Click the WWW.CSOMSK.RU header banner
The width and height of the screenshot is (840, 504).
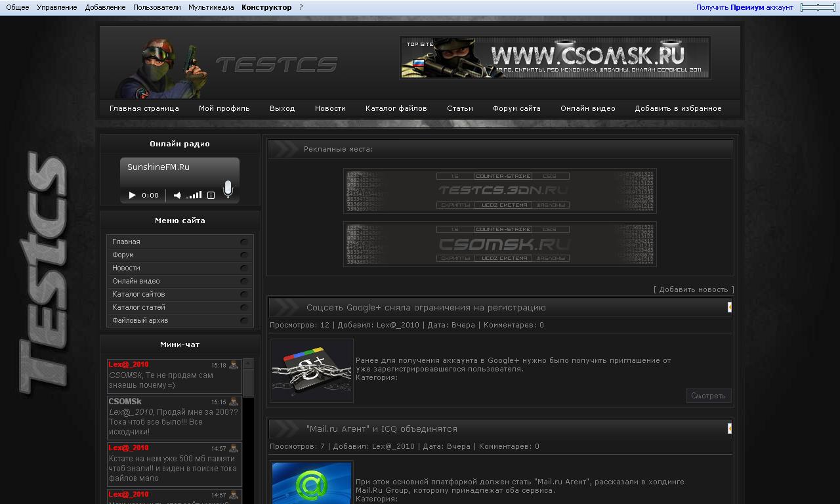tap(555, 58)
